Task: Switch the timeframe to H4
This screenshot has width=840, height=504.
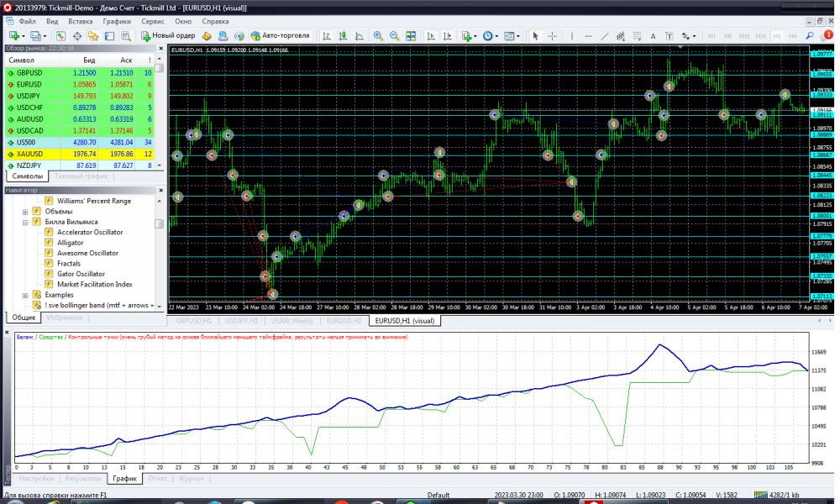Action: [793, 36]
